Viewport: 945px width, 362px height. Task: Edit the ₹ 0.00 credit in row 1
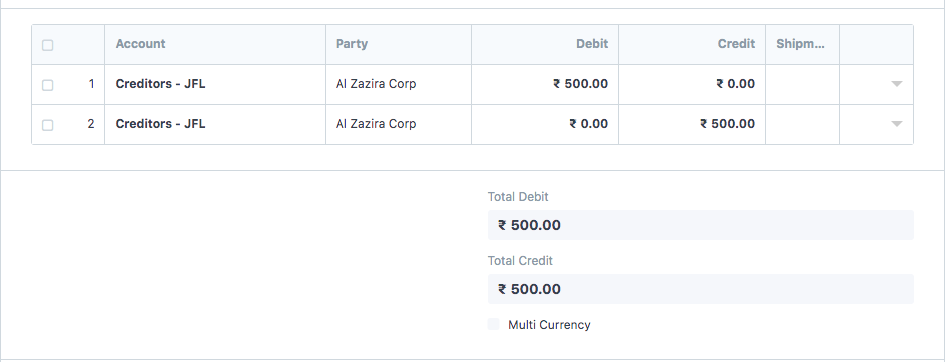[x=692, y=84]
